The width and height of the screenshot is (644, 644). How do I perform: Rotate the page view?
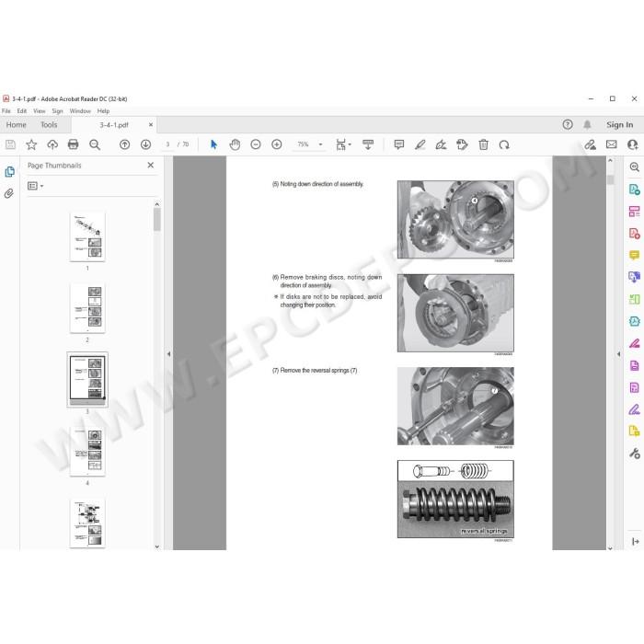504,144
